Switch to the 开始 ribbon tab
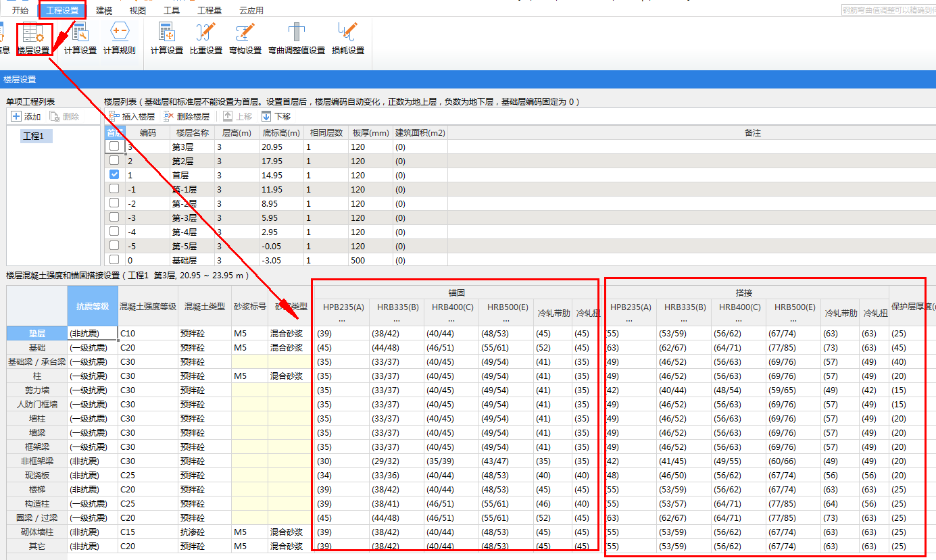Screen dimensions: 936x560 [20, 10]
